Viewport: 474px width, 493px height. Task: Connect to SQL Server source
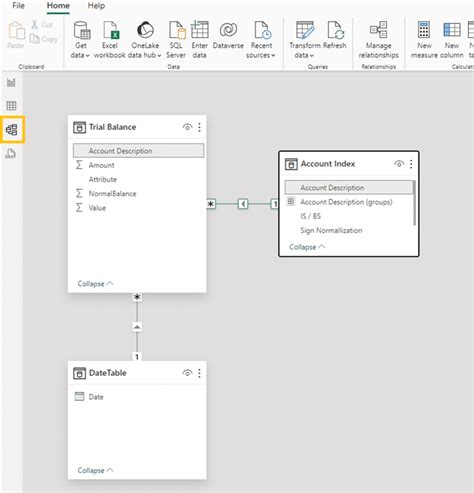pos(176,40)
